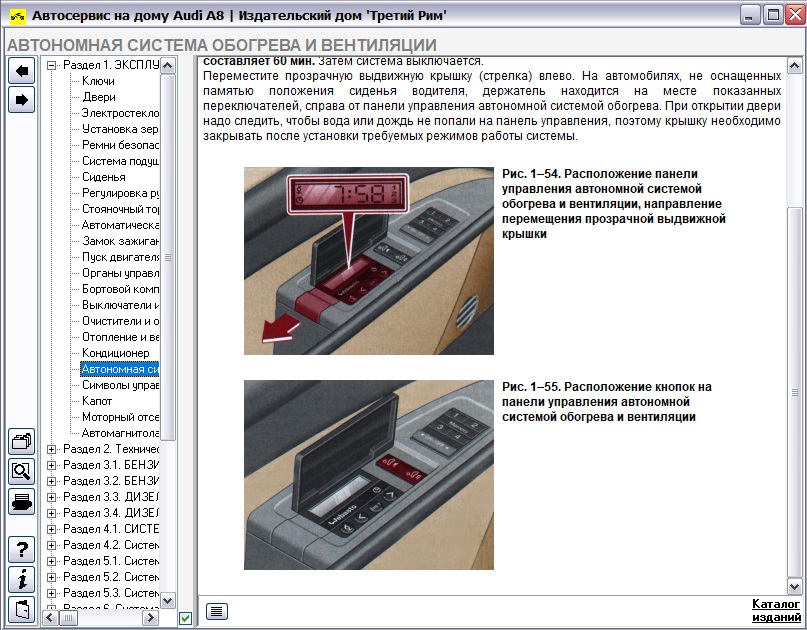This screenshot has height=630, width=807.
Task: Collapse the Раздел 1 tree node
Action: [51, 65]
